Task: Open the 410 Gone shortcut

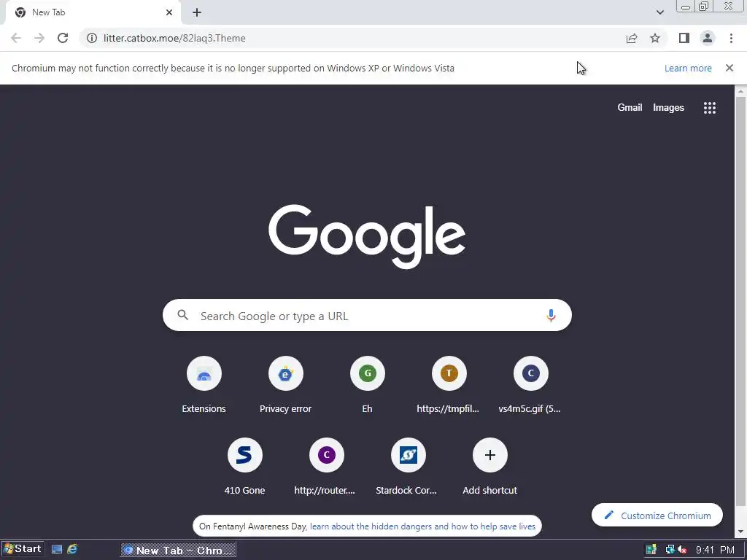Action: pyautogui.click(x=245, y=467)
